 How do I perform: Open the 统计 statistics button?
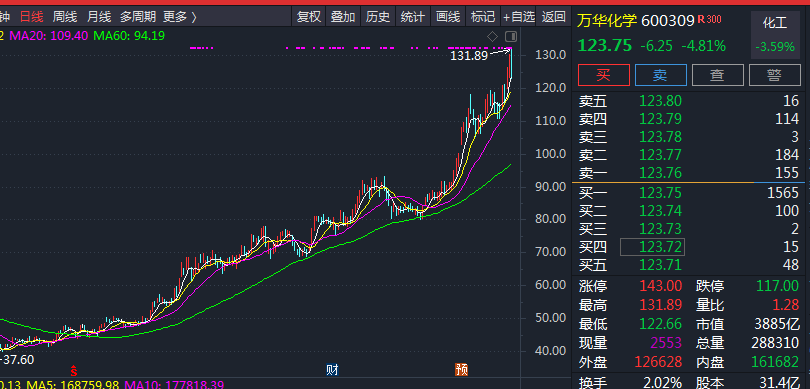pyautogui.click(x=413, y=17)
